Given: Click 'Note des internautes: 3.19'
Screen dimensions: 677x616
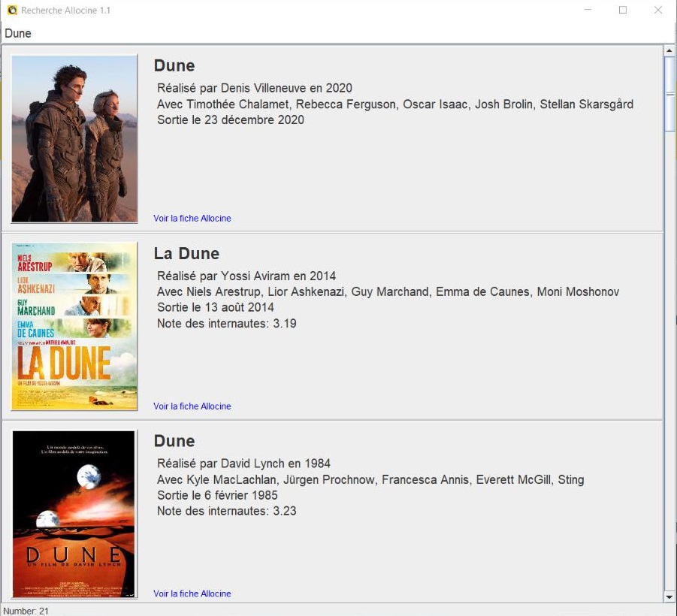Looking at the screenshot, I should click(x=227, y=323).
